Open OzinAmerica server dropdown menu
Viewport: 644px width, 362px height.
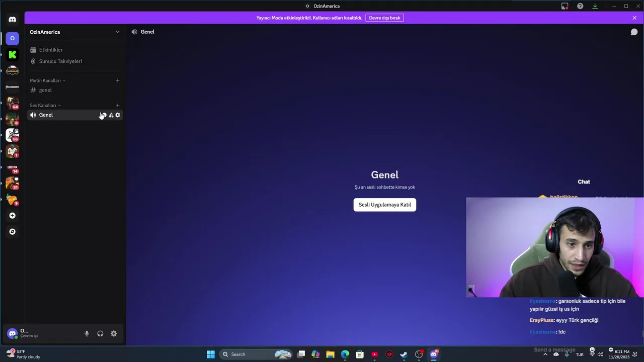118,32
